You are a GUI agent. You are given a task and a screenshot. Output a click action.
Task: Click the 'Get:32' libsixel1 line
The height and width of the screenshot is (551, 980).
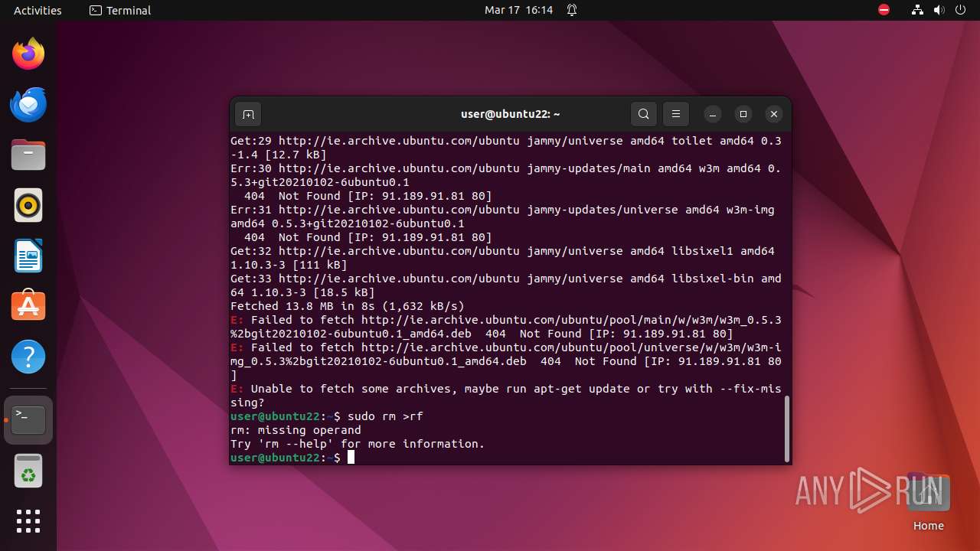502,258
